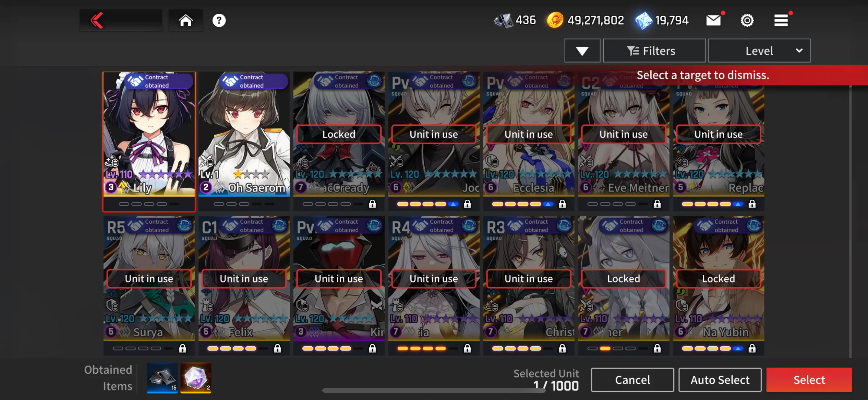
Task: Click the horizontal scrollbar near the bottom
Action: (x=433, y=390)
